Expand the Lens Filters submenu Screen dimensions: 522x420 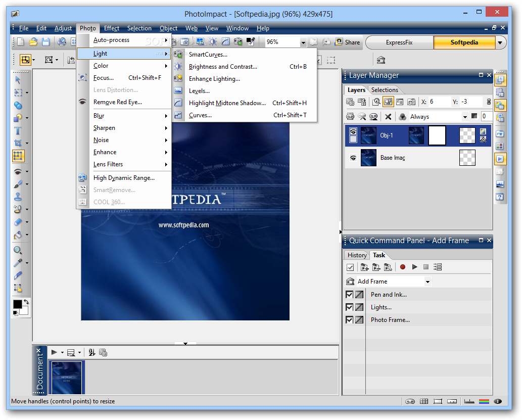tap(124, 164)
